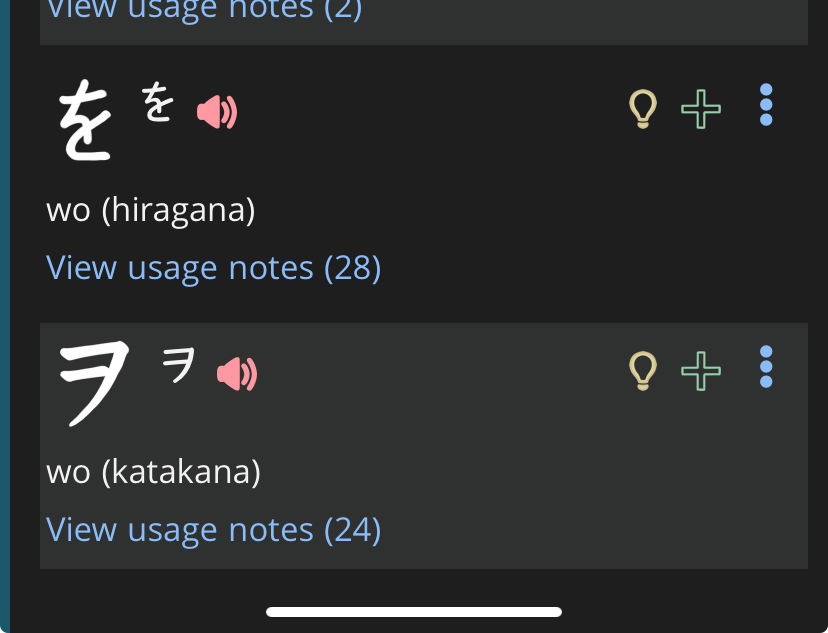Open the partially visible usage notes (2) link
828x633 pixels.
coord(205,10)
